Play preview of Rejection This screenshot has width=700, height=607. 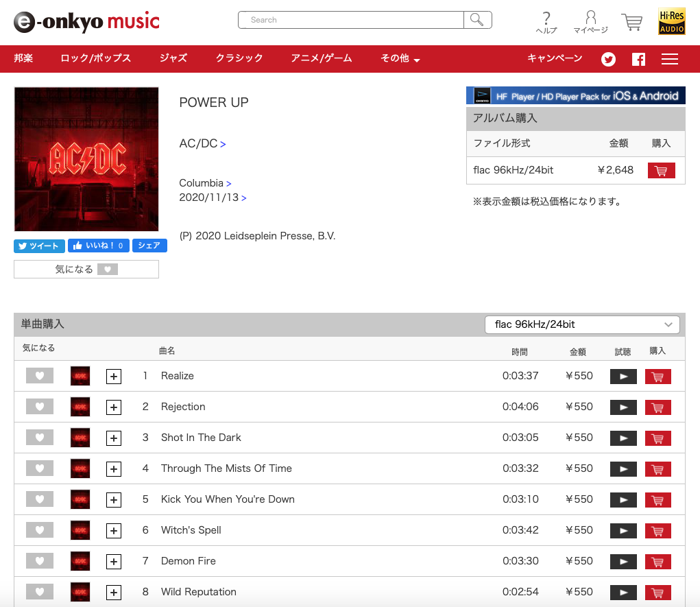623,407
